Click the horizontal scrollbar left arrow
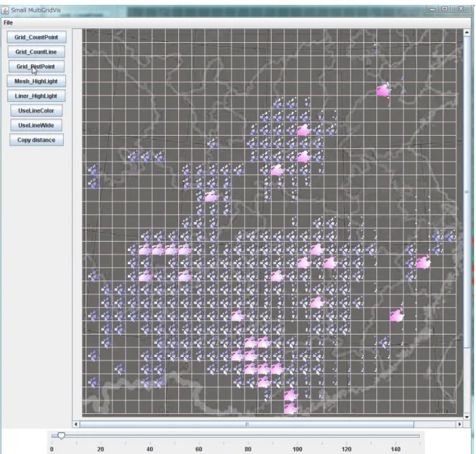Screen dimensions: 476x454 coord(76,424)
